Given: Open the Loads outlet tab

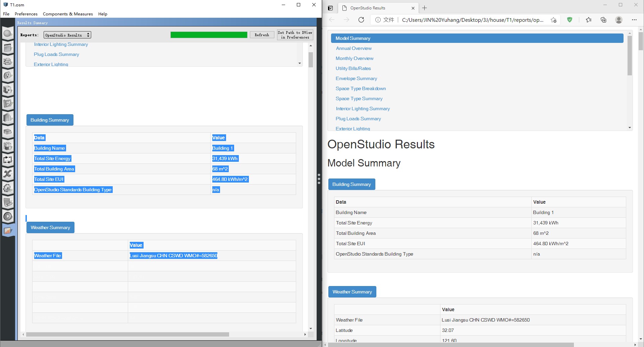Looking at the screenshot, I should (8, 76).
